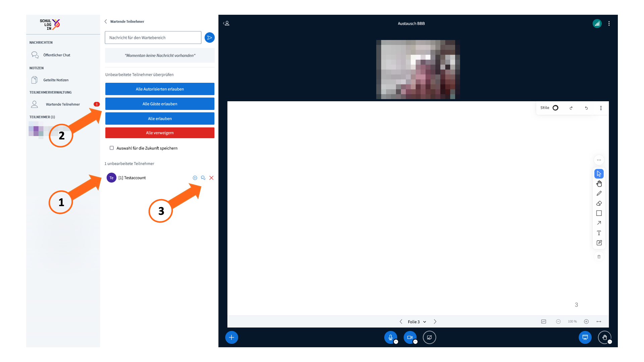Toggle the raise hand button
Screen dimensions: 644x362
click(604, 338)
